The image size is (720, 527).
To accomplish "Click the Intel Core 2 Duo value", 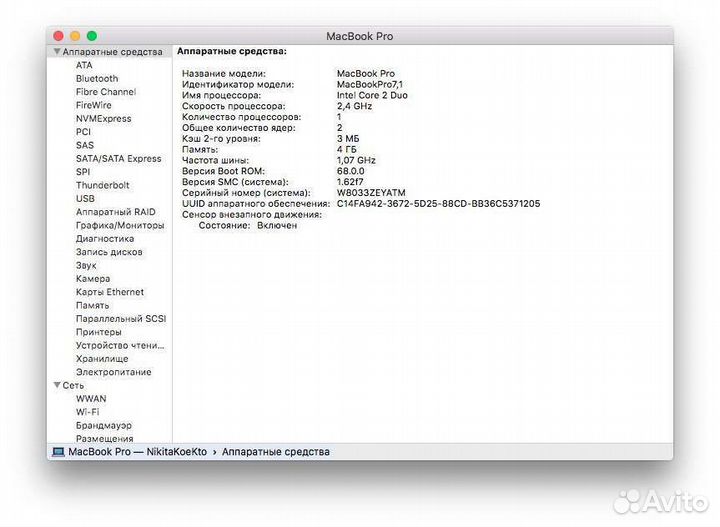I will (372, 95).
